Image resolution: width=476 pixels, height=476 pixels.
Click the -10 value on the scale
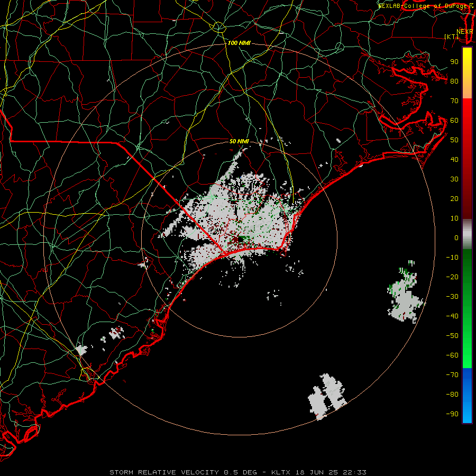pyautogui.click(x=452, y=258)
